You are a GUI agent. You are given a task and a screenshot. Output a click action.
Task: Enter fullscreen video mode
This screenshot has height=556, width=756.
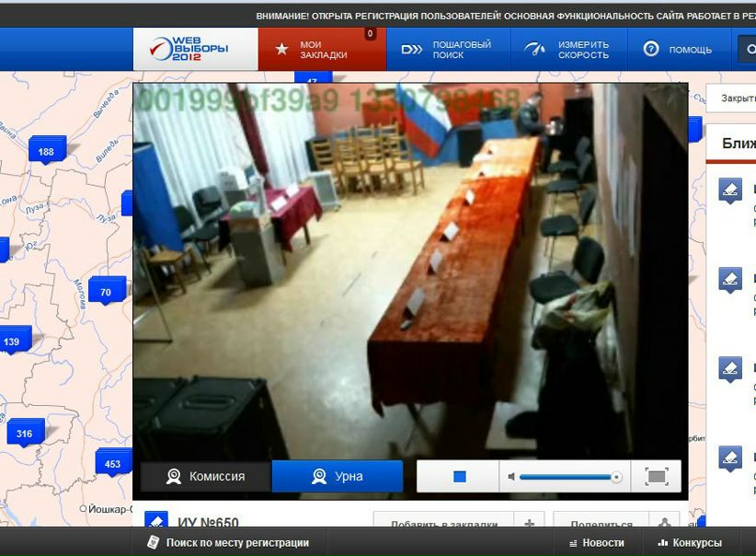pos(656,476)
